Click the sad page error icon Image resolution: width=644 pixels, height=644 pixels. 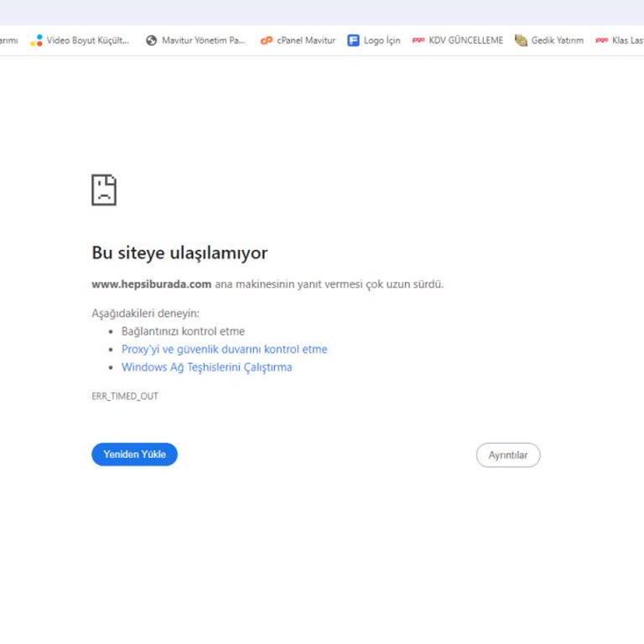click(x=104, y=190)
